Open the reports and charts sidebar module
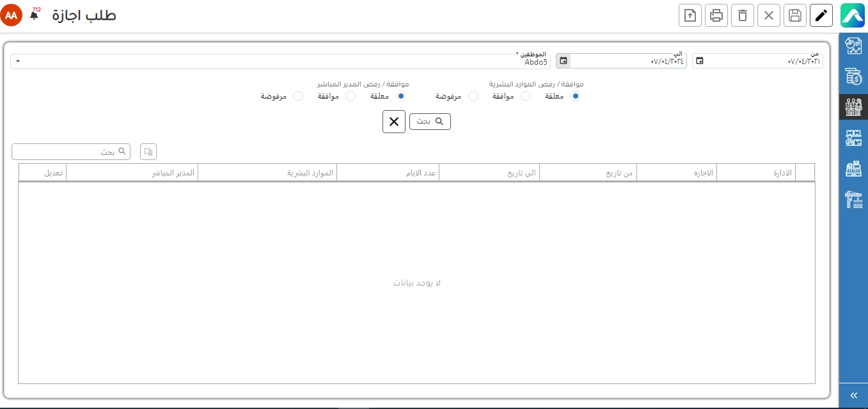The width and height of the screenshot is (868, 409). click(853, 46)
